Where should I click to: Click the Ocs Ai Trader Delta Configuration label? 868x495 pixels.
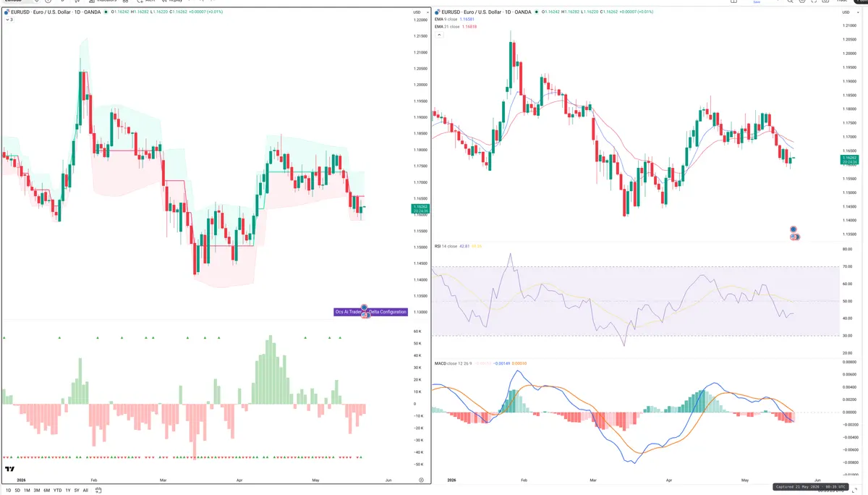[371, 312]
